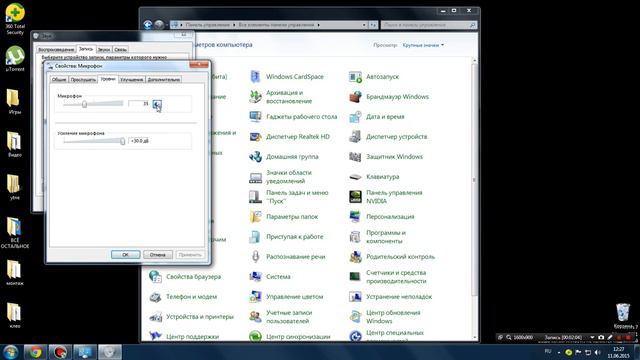Select Связь tab in Sound window

(120, 49)
